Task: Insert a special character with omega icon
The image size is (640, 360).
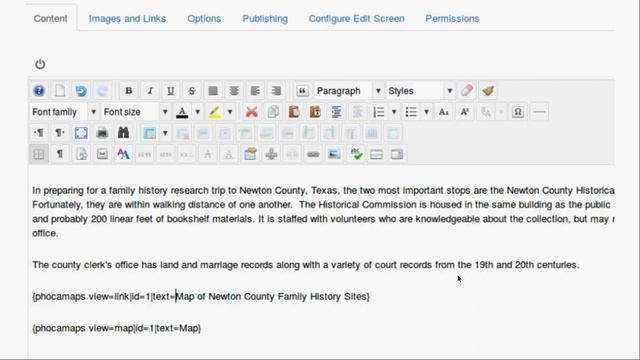Action: click(x=518, y=112)
